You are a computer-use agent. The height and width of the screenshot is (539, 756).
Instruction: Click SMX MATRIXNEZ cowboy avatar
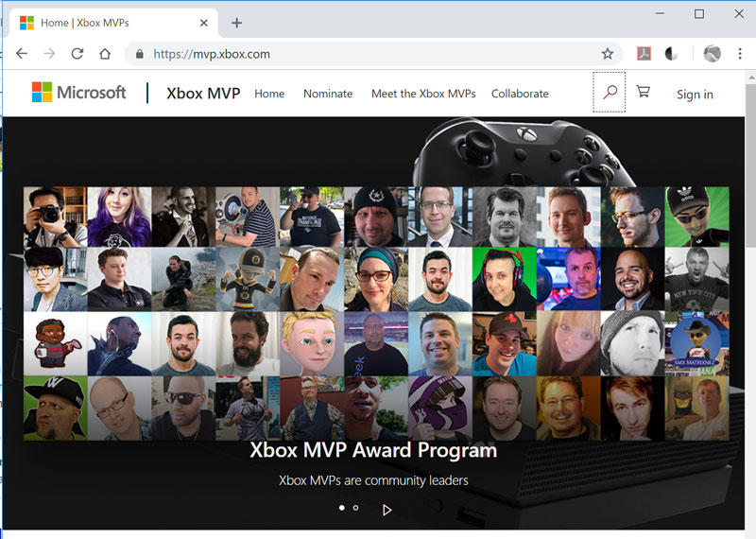point(696,343)
